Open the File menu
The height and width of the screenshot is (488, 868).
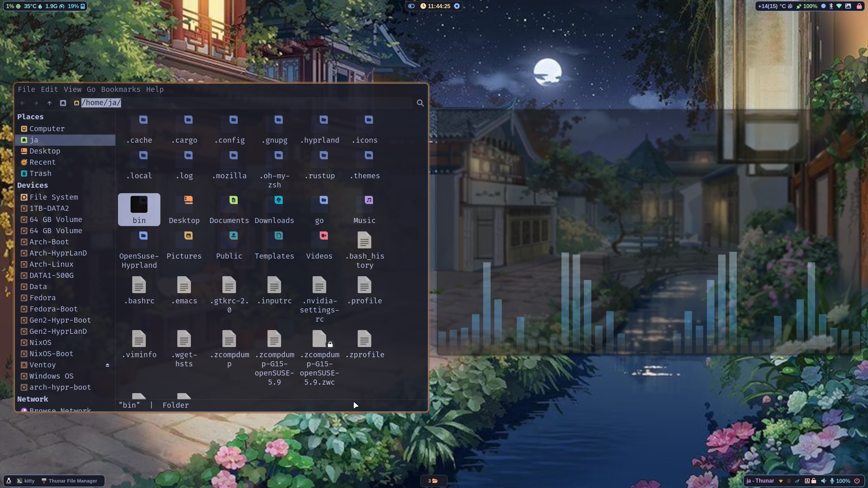pyautogui.click(x=26, y=89)
